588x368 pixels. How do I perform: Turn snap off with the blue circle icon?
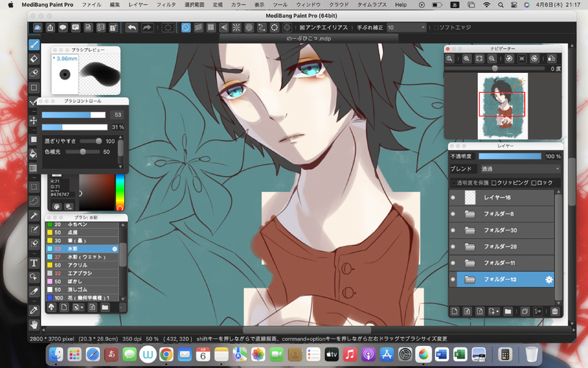(x=186, y=27)
